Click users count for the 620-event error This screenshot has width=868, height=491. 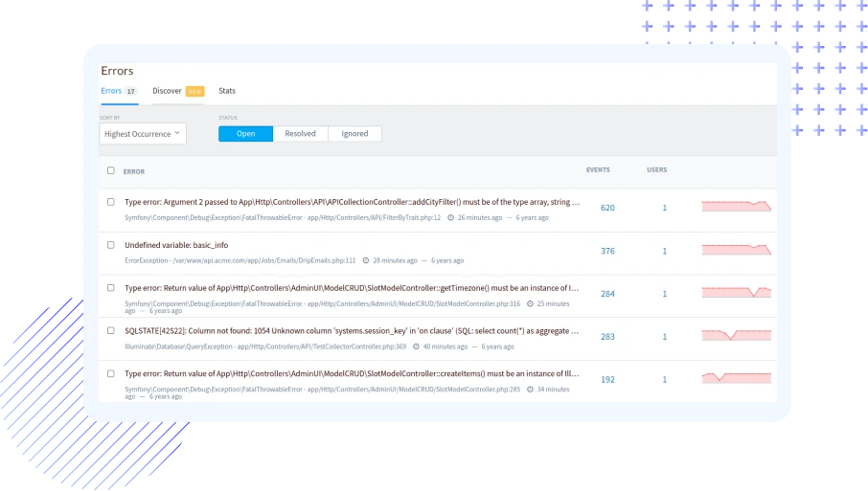pos(665,208)
